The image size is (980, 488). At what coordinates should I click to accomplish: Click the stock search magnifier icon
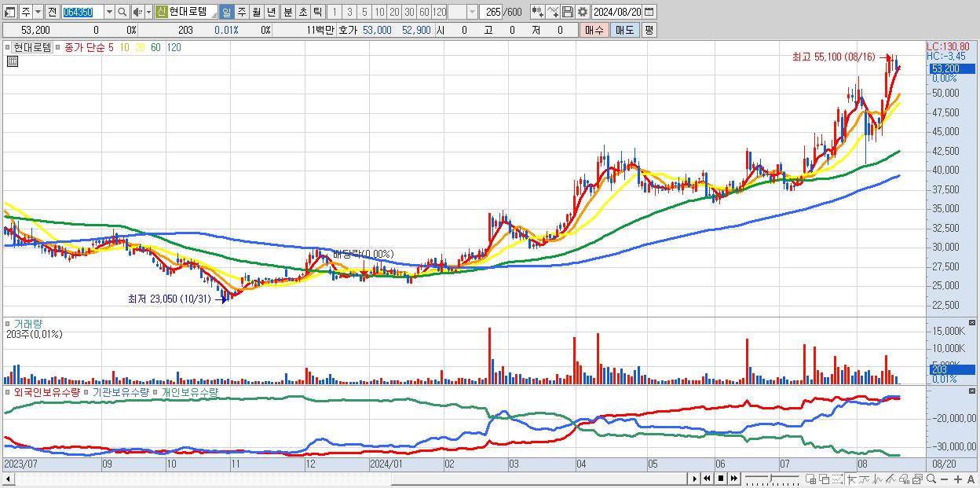pos(122,12)
